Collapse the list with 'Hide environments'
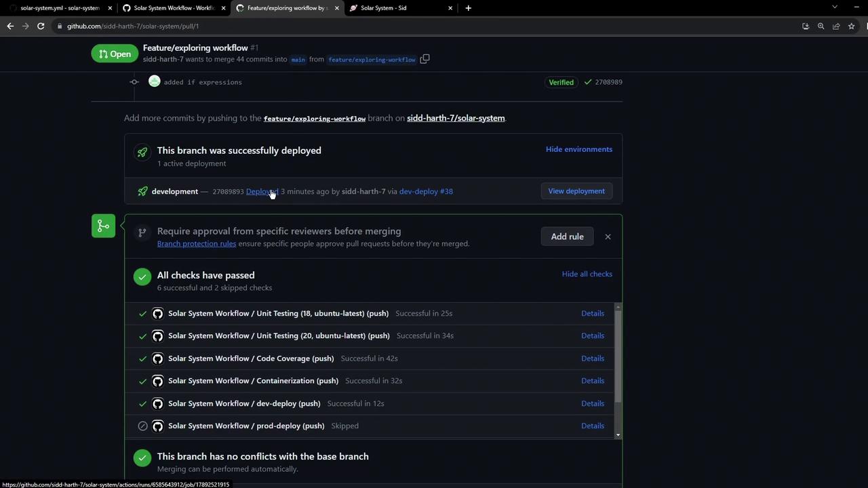 point(579,149)
